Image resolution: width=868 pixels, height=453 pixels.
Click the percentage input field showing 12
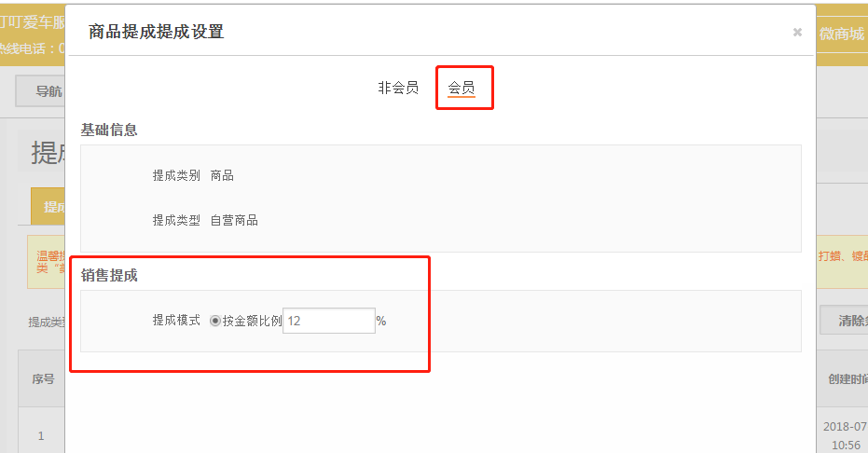tap(328, 321)
